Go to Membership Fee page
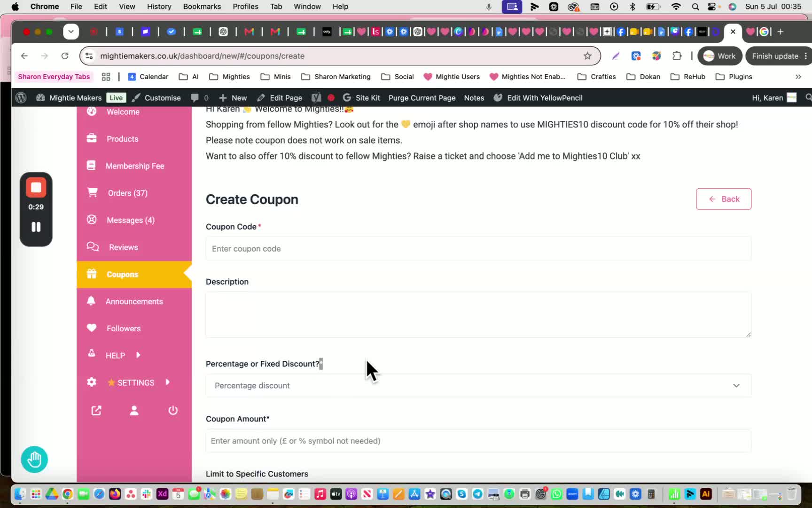This screenshot has height=508, width=812. 134,166
